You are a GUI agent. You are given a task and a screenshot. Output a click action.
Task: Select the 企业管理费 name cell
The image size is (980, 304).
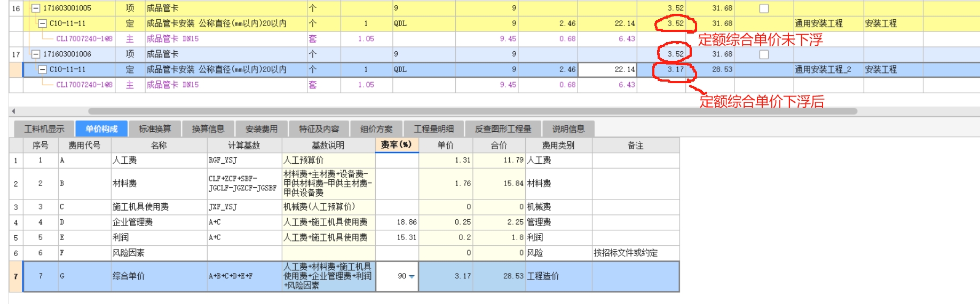coord(159,222)
